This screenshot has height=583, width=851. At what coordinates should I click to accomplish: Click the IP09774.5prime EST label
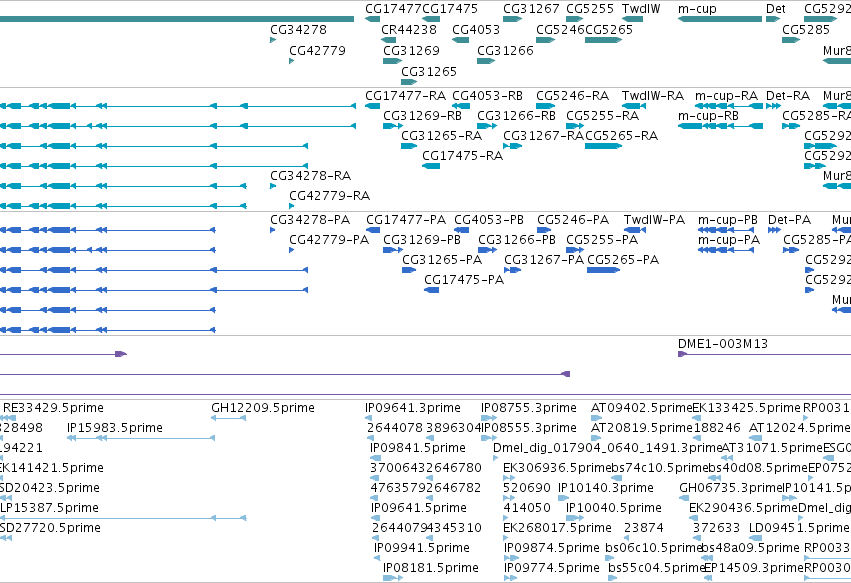coord(551,568)
